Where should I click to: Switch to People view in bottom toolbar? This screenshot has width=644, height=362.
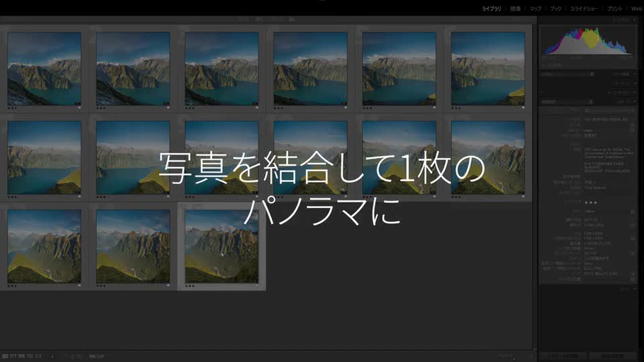[x=38, y=356]
